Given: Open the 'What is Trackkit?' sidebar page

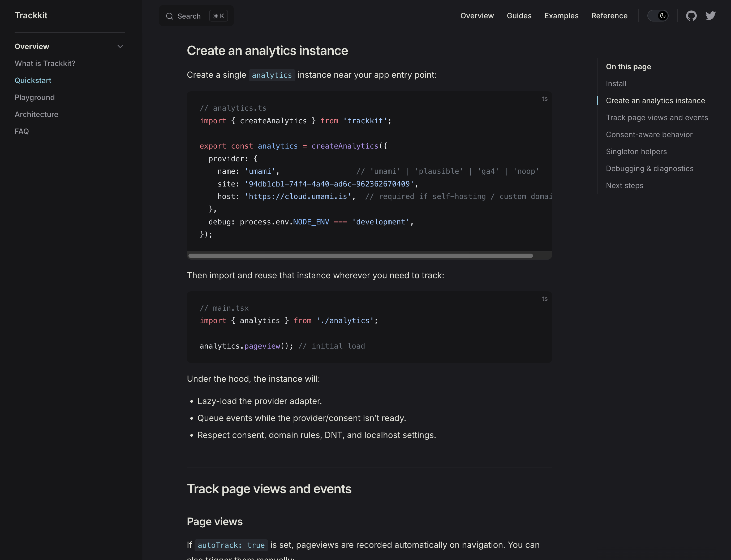Looking at the screenshot, I should point(45,63).
